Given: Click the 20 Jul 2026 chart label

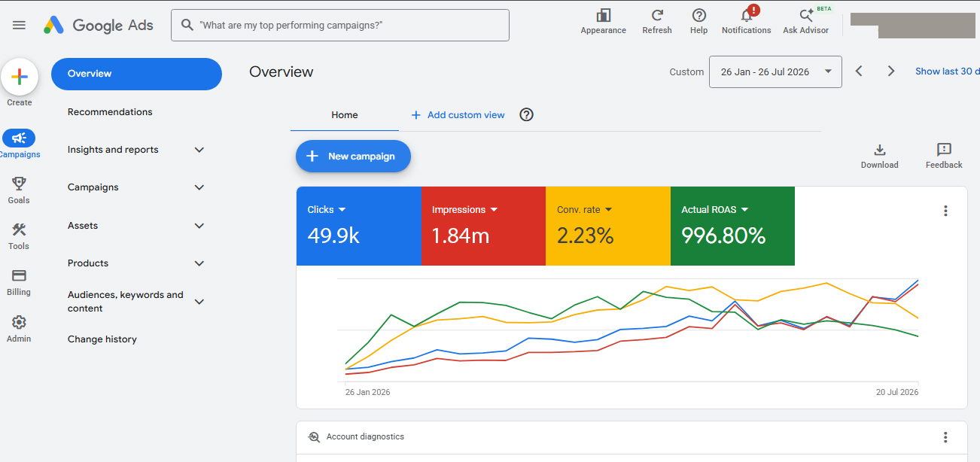Looking at the screenshot, I should [896, 392].
